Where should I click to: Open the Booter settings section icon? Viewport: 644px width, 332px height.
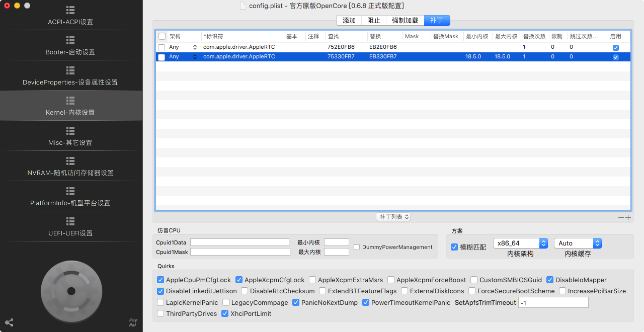click(70, 40)
